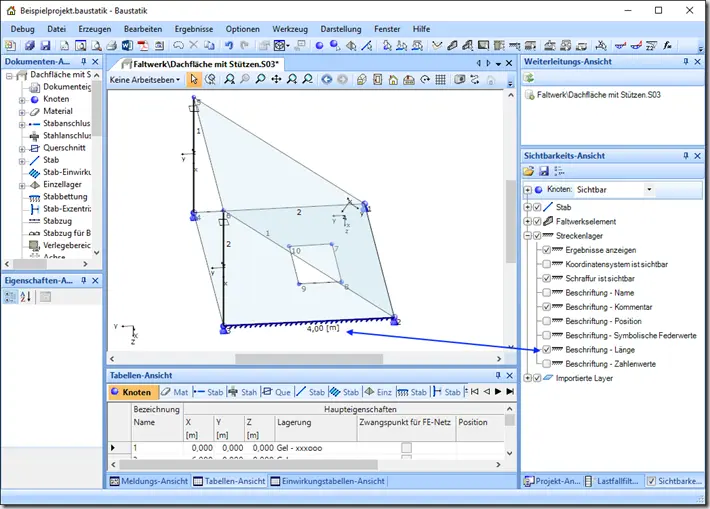710x509 pixels.
Task: Expand the Importierte Layer group
Action: tap(528, 378)
